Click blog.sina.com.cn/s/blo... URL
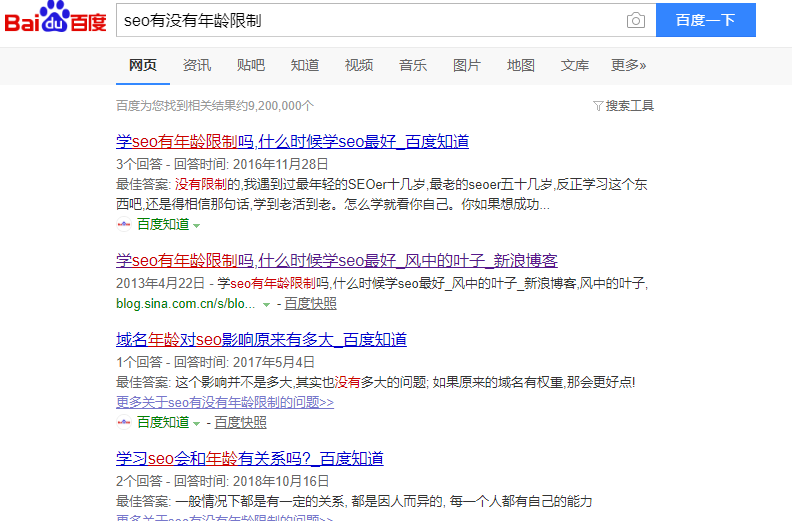This screenshot has height=521, width=792. pos(185,304)
